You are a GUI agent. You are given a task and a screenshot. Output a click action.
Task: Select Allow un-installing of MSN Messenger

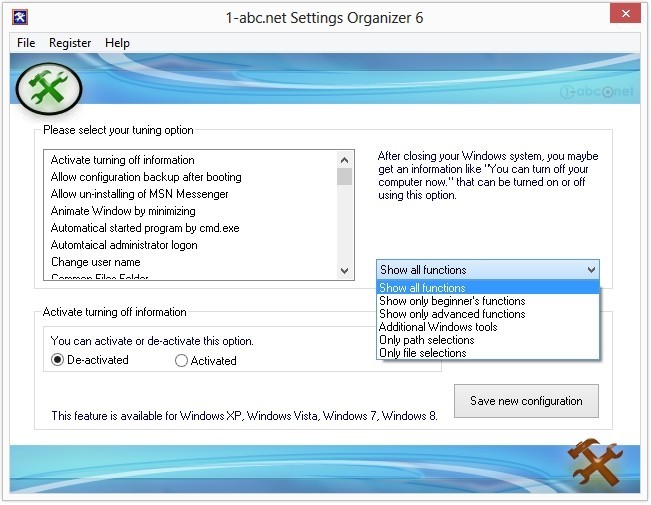pos(140,194)
